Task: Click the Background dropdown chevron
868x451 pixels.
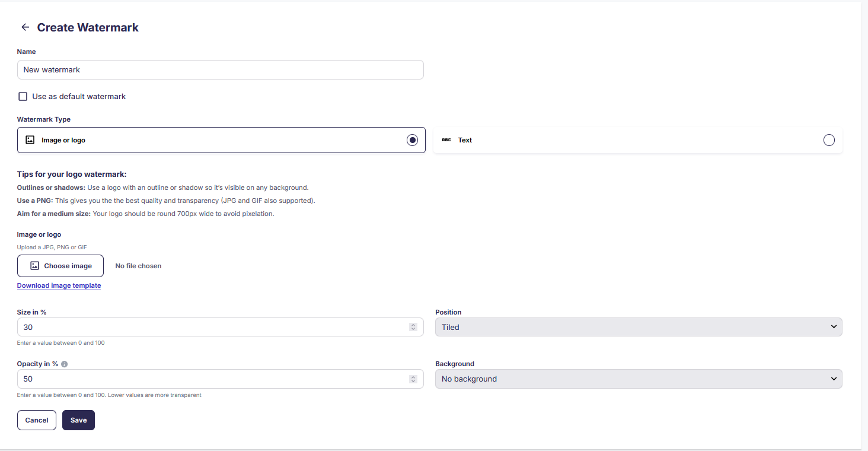Action: point(834,378)
